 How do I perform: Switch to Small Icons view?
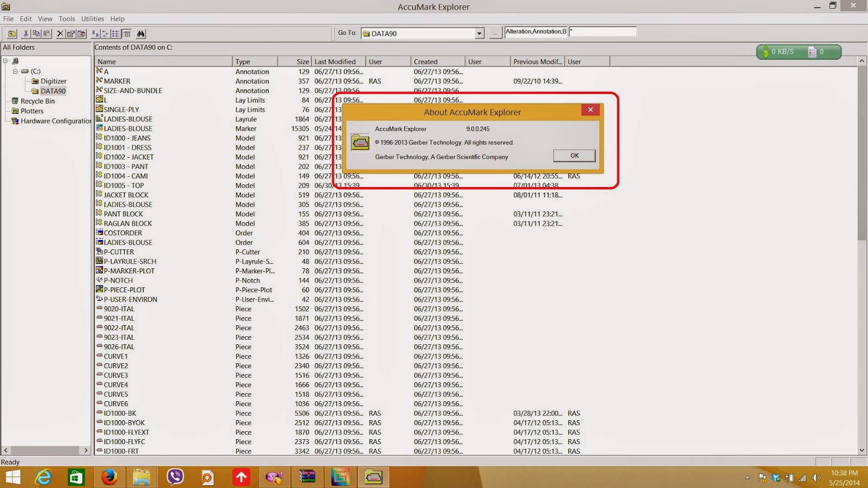click(x=106, y=34)
